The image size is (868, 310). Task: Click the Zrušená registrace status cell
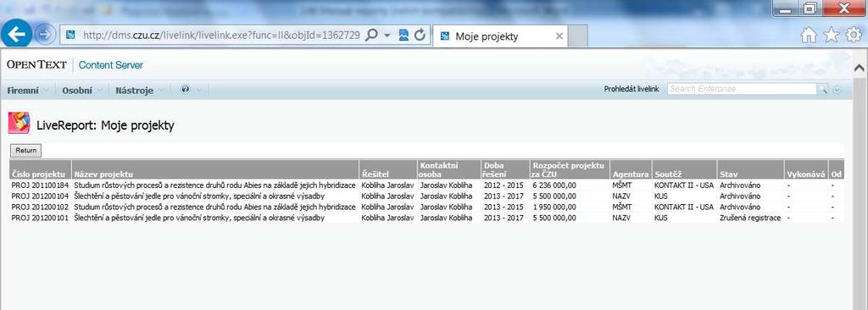point(750,219)
